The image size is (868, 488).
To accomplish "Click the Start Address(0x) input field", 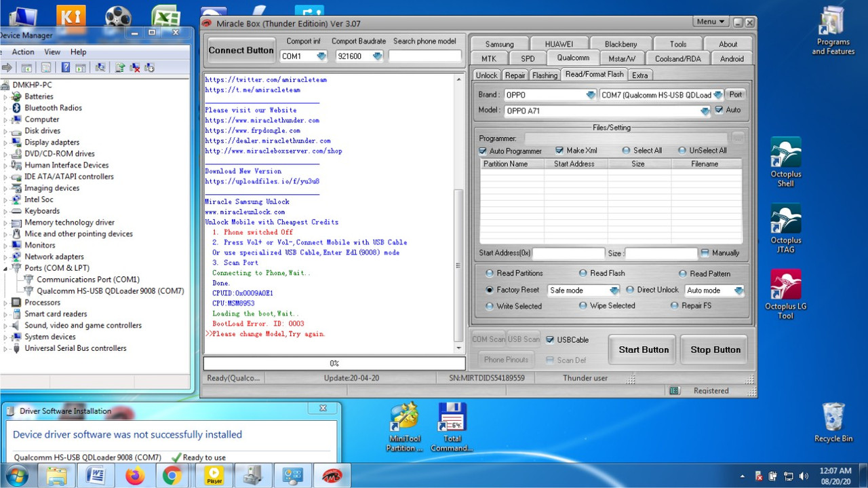I will coord(568,253).
